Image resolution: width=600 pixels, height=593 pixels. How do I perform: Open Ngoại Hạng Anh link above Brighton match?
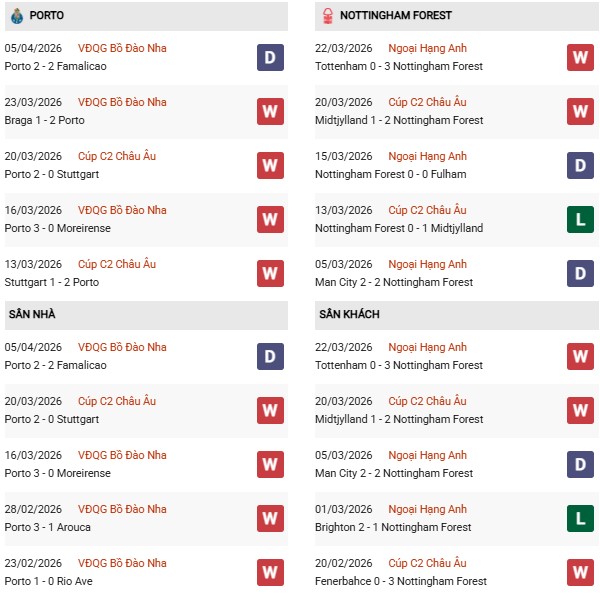point(428,509)
